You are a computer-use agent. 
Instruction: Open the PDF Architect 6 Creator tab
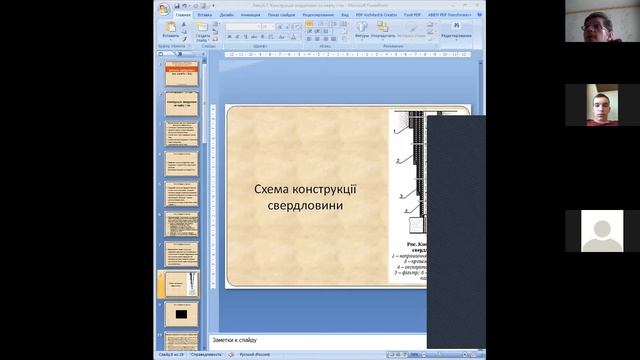pyautogui.click(x=376, y=15)
